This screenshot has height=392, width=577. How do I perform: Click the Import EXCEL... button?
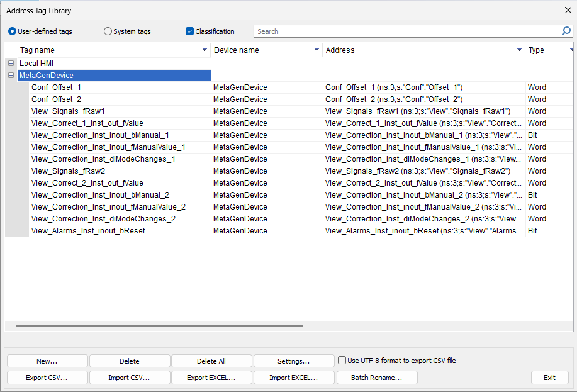294,378
